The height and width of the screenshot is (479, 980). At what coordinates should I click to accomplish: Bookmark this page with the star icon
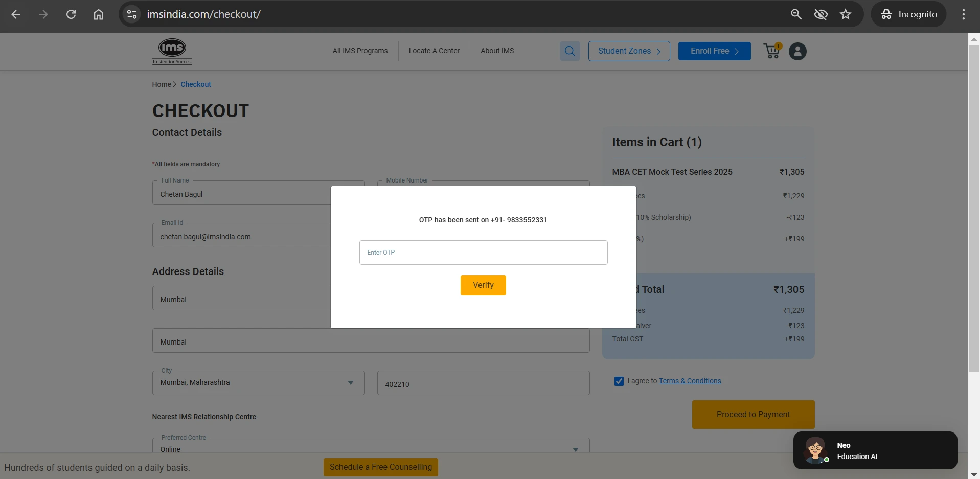point(846,14)
